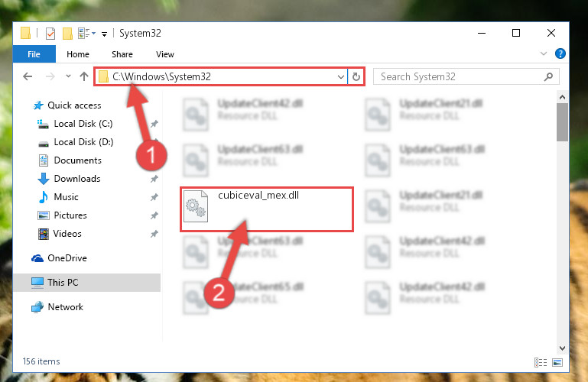The image size is (588, 382).
Task: Open the Explorer help icon
Action: coord(560,53)
